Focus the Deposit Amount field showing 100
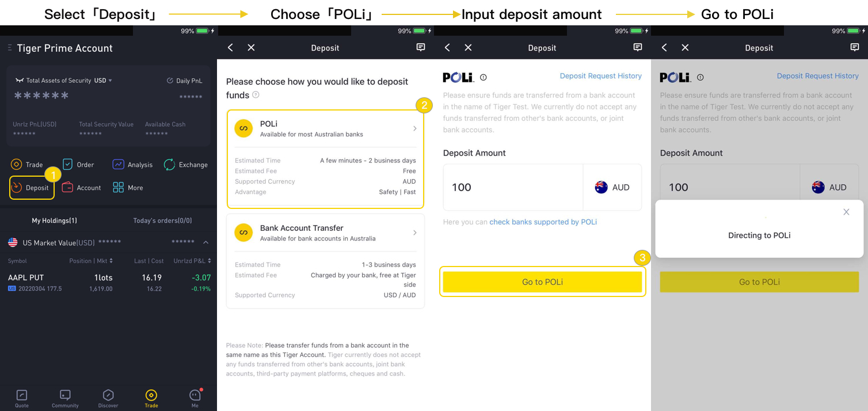The width and height of the screenshot is (868, 411). click(x=513, y=187)
